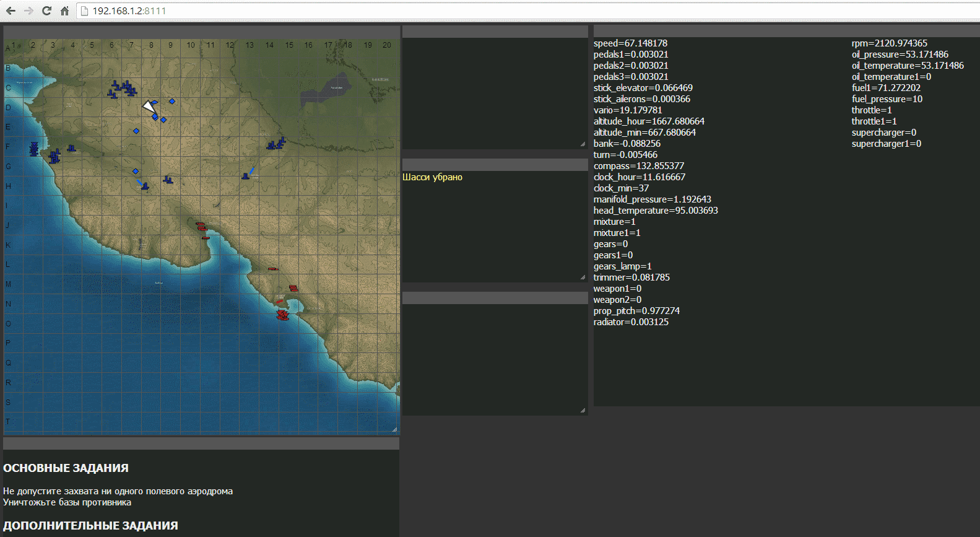
Task: Select the blue unit icon in column 4 row F
Action: point(71,148)
